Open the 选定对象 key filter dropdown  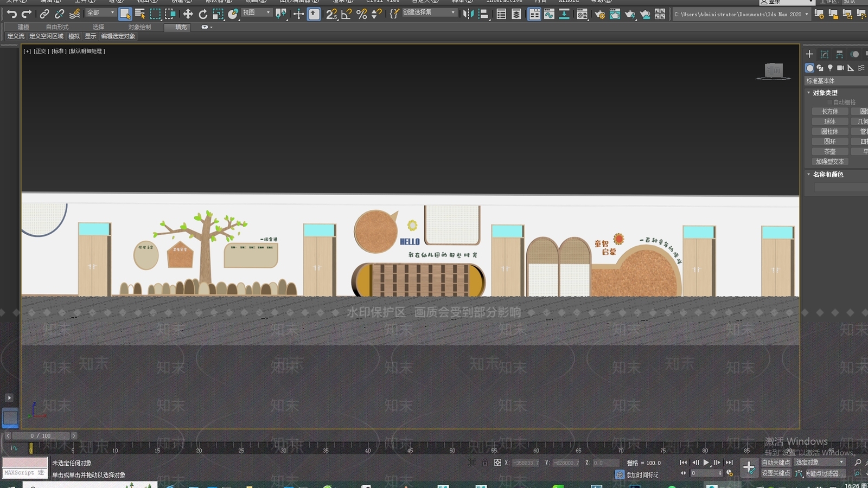tap(820, 463)
